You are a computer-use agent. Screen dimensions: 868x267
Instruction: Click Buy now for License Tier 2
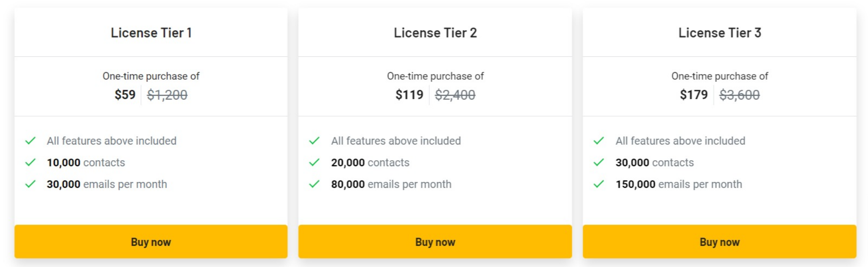tap(435, 242)
